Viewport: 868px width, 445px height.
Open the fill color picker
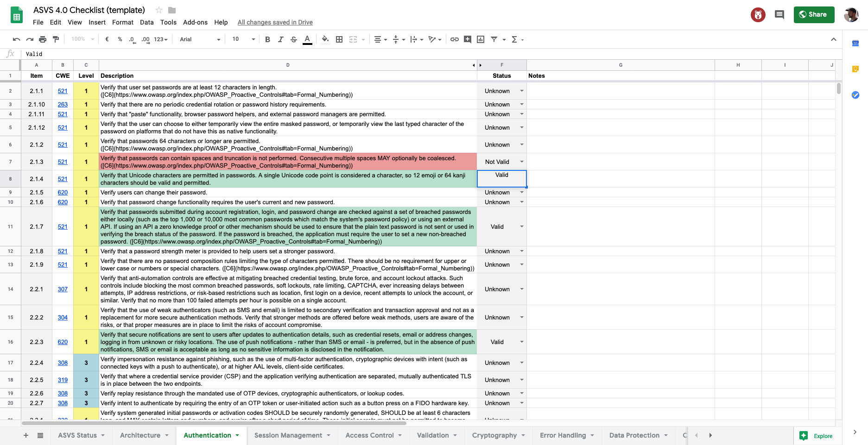tap(325, 39)
